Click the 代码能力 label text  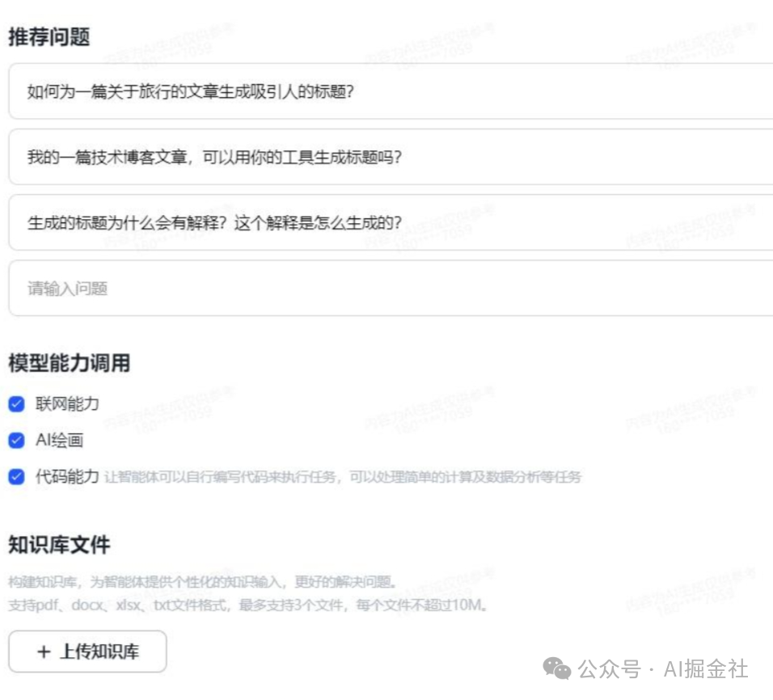coord(67,476)
